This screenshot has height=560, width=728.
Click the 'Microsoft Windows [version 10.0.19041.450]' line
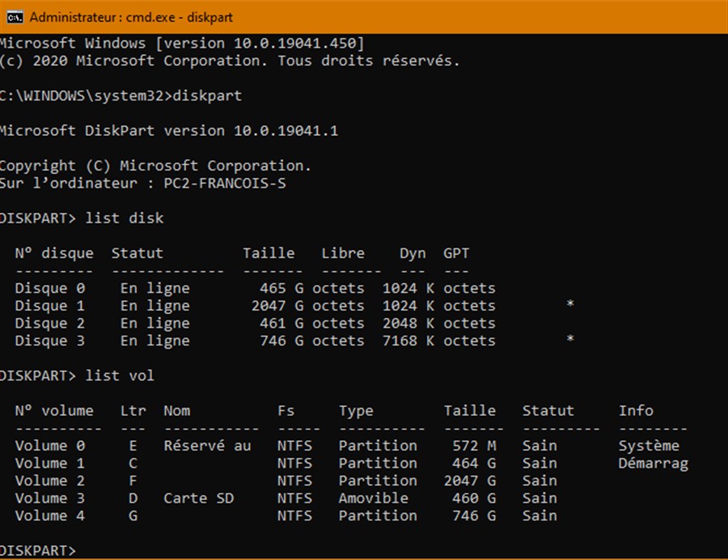pos(182,43)
